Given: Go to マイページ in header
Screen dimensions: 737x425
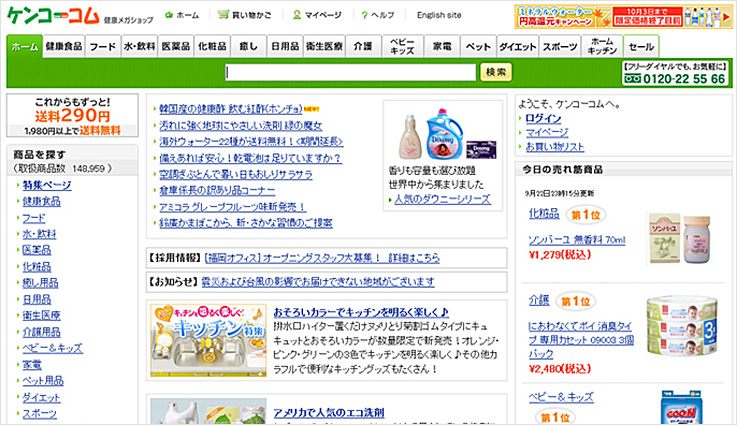Looking at the screenshot, I should click(x=317, y=15).
